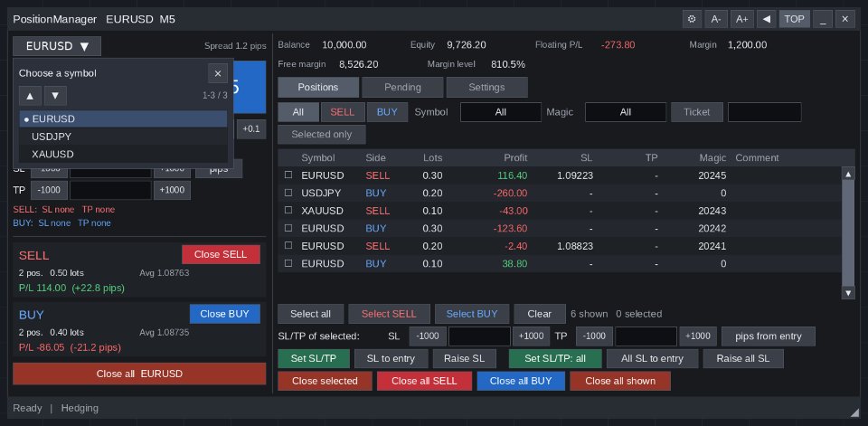This screenshot has height=426, width=868.
Task: Click the Select SELL button
Action: pyautogui.click(x=389, y=314)
